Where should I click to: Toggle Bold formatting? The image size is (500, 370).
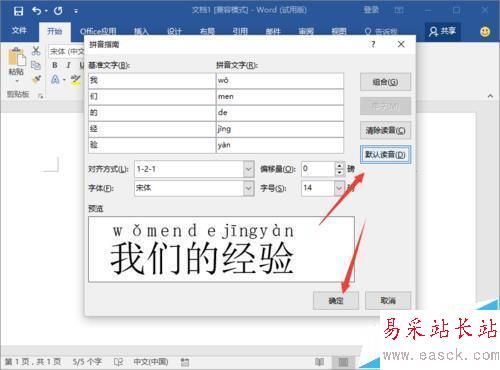pyautogui.click(x=55, y=65)
